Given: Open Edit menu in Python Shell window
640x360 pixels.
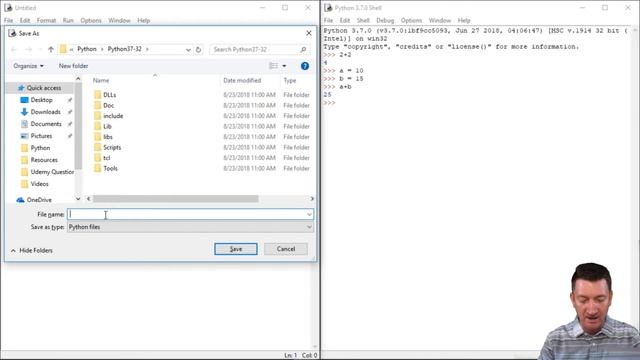Looking at the screenshot, I should (x=345, y=20).
